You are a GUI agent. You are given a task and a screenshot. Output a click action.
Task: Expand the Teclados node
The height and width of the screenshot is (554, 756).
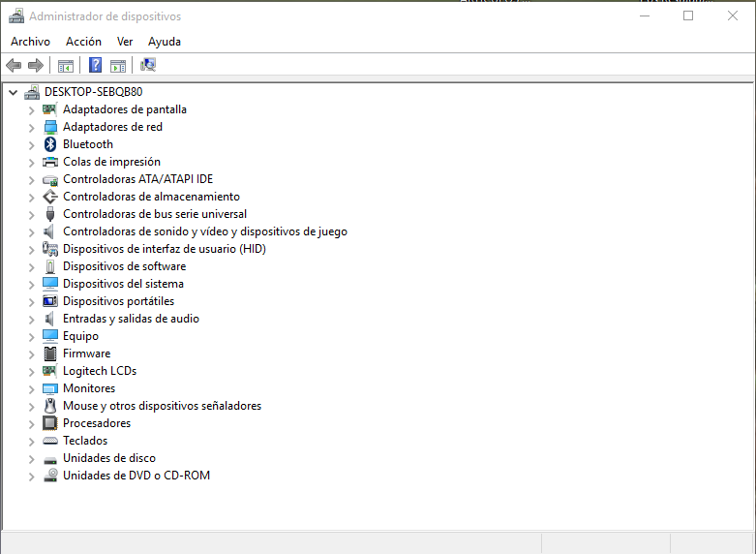click(31, 442)
